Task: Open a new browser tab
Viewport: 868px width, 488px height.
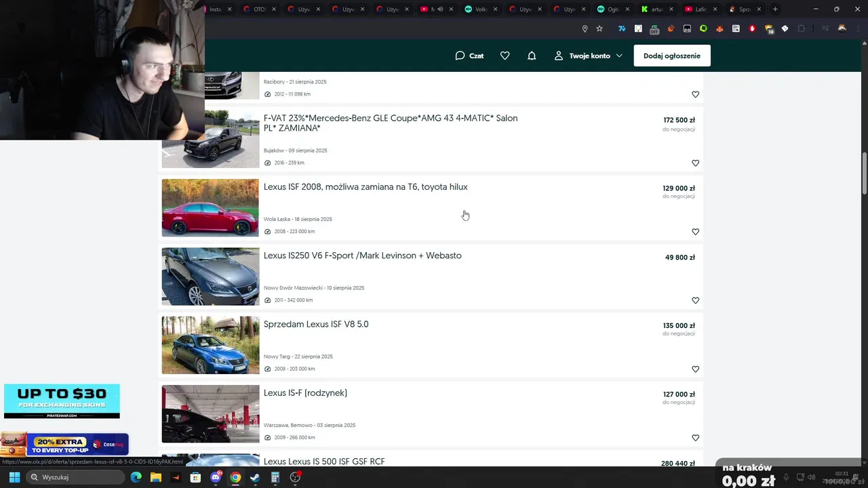Action: (x=775, y=9)
